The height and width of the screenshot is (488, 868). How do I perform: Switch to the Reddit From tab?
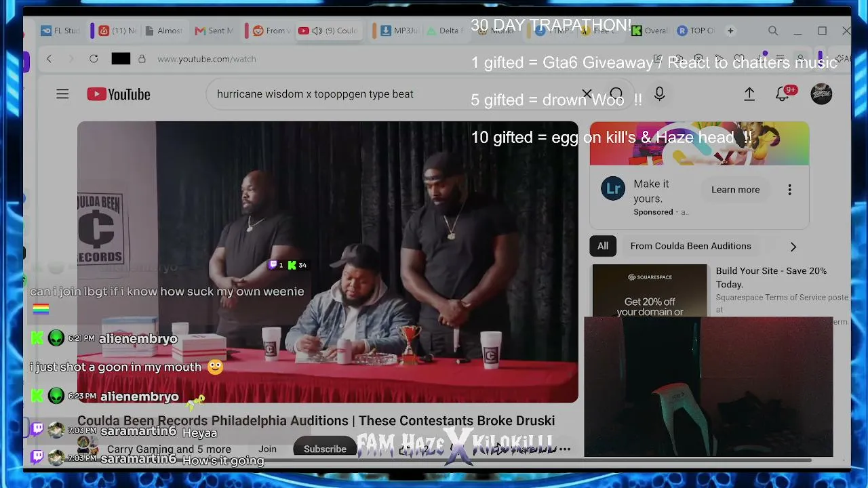[x=271, y=30]
